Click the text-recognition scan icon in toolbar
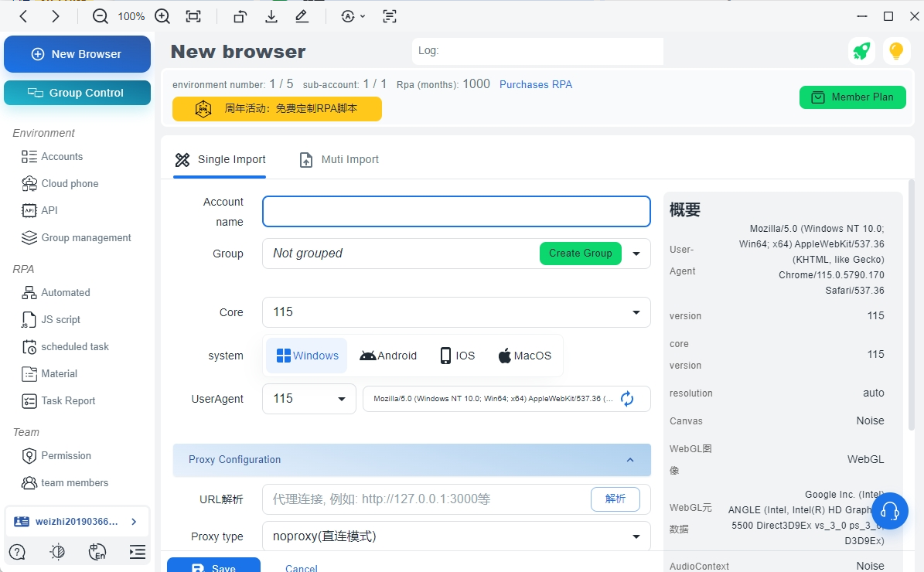924x572 pixels. (x=390, y=16)
